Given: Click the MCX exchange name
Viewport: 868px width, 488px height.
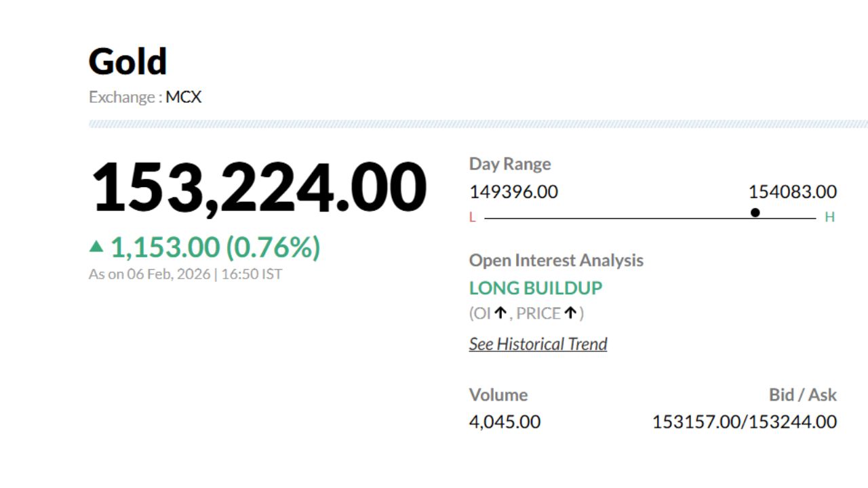Looking at the screenshot, I should [184, 97].
